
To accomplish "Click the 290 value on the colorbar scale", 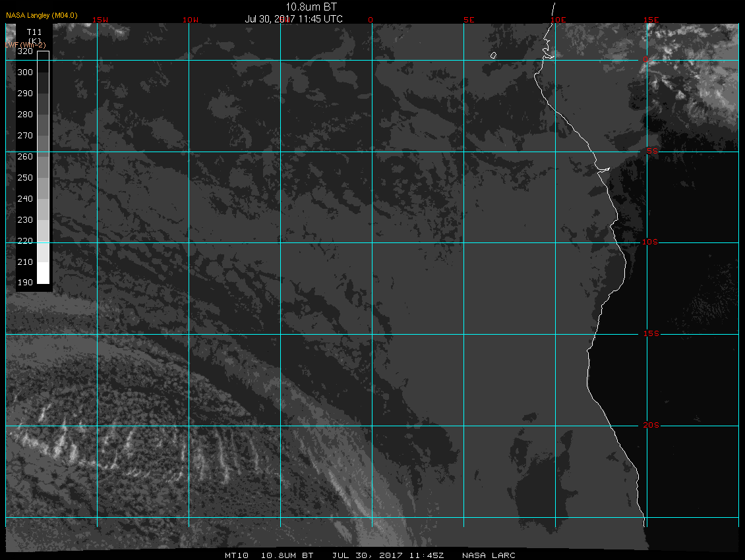I will click(x=25, y=93).
